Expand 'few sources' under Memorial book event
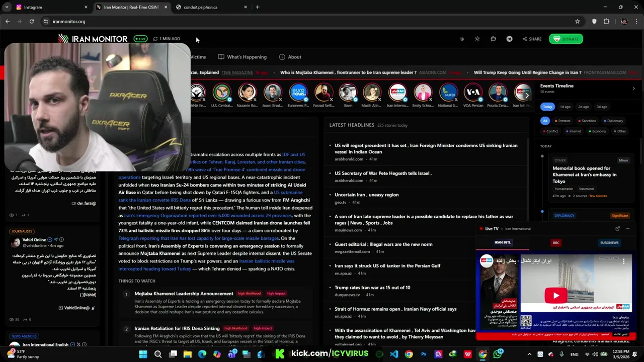The image size is (644, 362). point(598,196)
